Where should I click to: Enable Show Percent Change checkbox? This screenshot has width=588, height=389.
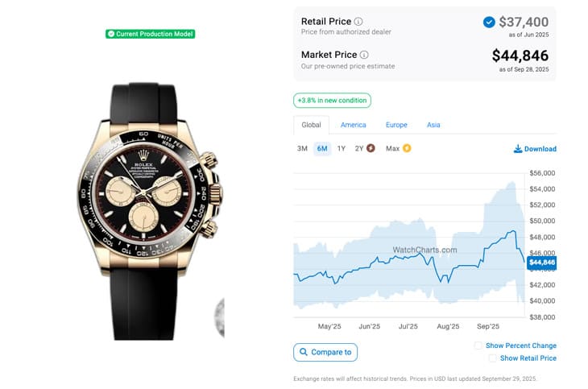click(x=478, y=346)
